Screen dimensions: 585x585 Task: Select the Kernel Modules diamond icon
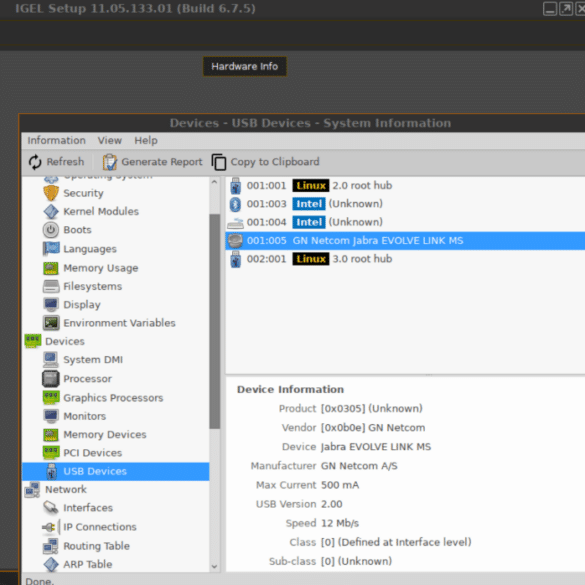coord(51,212)
